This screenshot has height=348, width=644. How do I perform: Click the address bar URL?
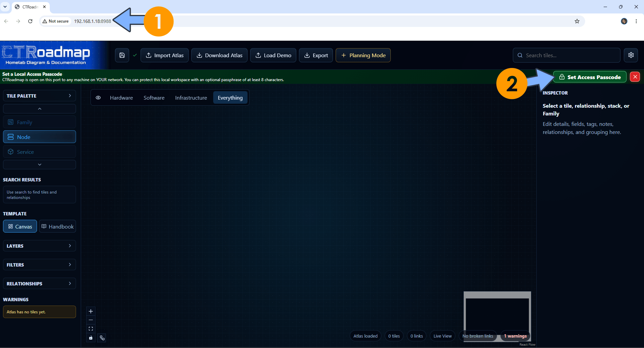click(x=92, y=21)
